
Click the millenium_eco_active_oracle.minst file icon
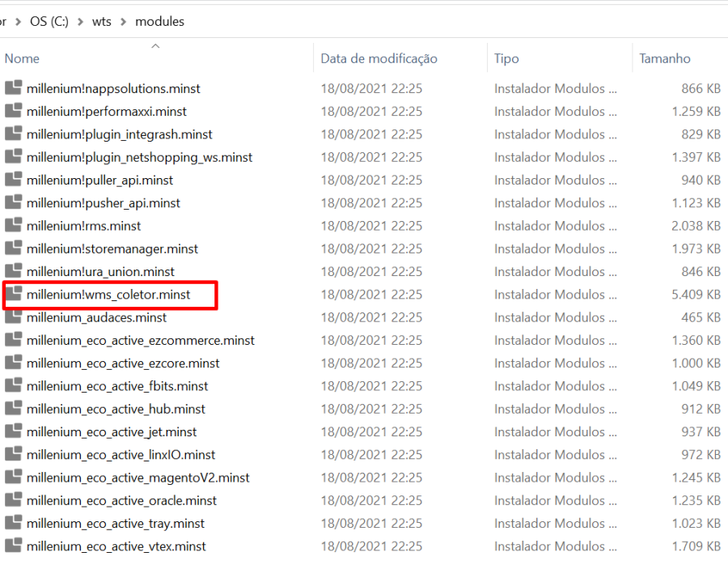13,499
